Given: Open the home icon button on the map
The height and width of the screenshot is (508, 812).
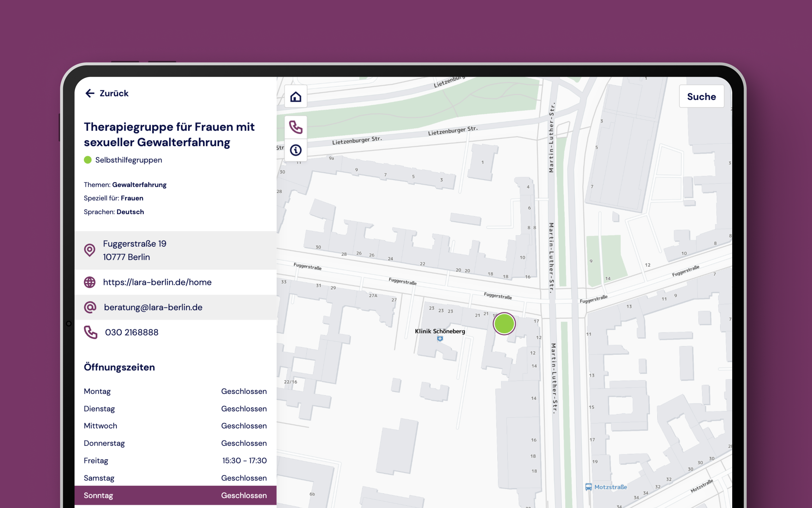Looking at the screenshot, I should pyautogui.click(x=295, y=97).
